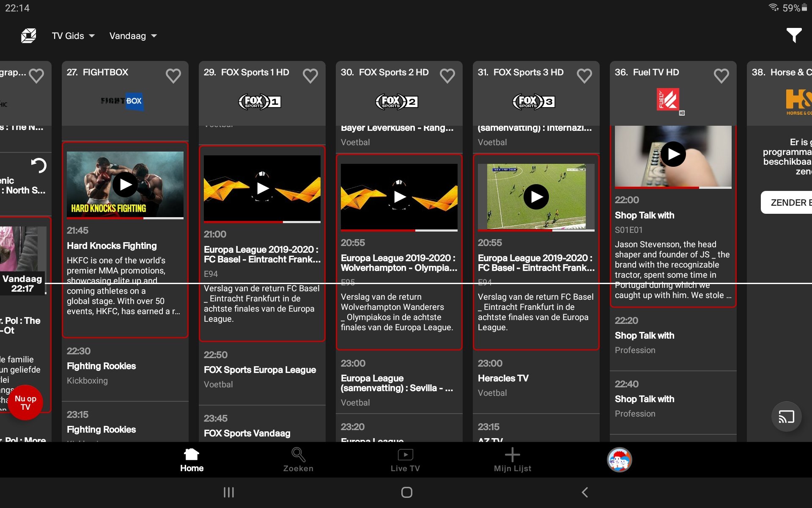
Task: Select the 36. Fuel TV HD title
Action: [x=647, y=72]
